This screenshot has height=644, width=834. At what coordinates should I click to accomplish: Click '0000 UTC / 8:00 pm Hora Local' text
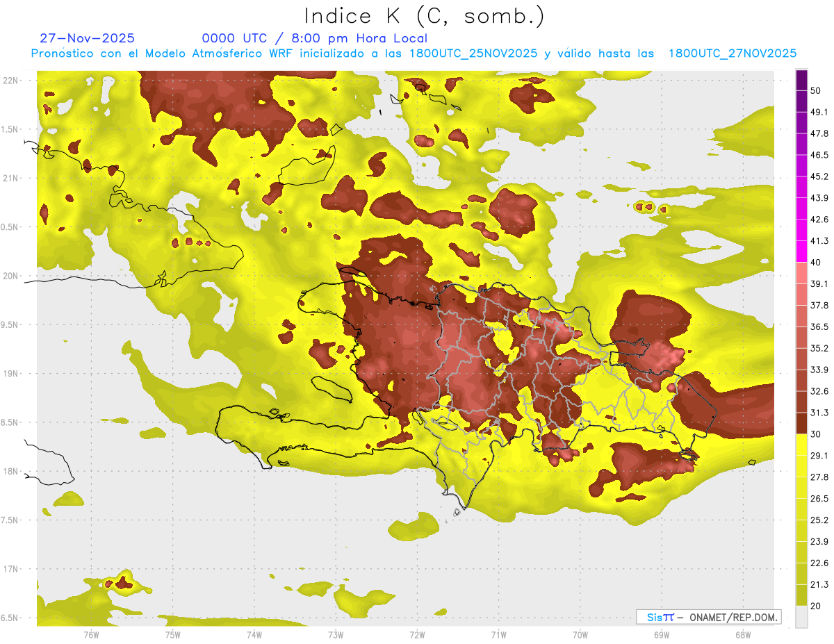(315, 38)
